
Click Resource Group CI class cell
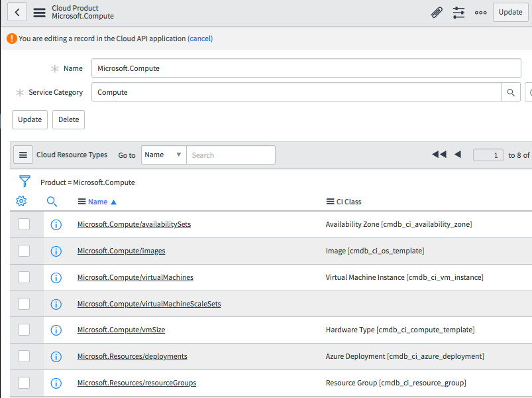coord(396,383)
